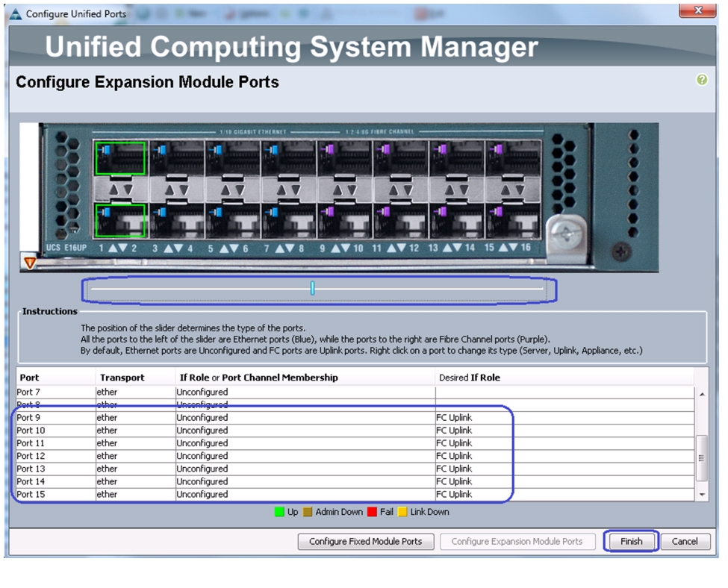The height and width of the screenshot is (588, 728).
Task: Click the port type slider handle
Action: click(312, 288)
